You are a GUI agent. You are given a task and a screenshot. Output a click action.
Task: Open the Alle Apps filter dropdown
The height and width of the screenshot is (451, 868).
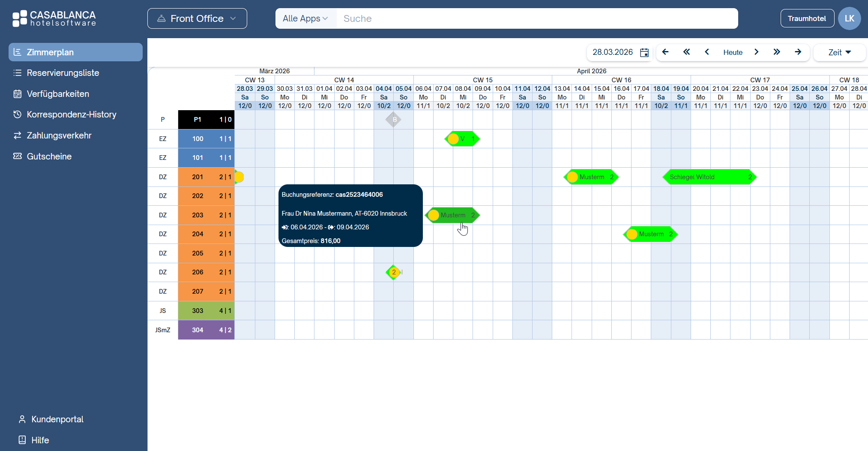pyautogui.click(x=305, y=18)
